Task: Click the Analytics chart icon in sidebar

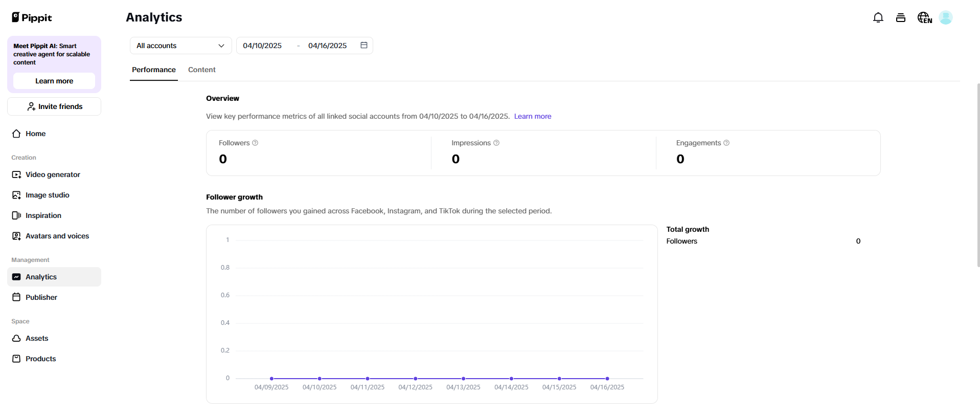Action: pos(16,277)
